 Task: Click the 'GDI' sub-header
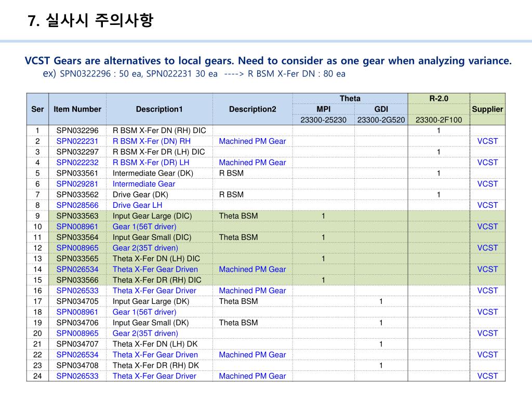pyautogui.click(x=381, y=109)
